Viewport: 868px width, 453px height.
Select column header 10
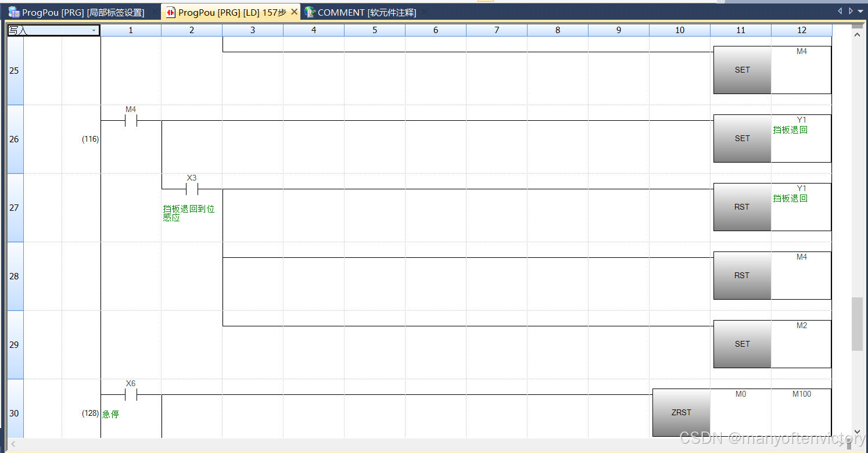pos(680,30)
